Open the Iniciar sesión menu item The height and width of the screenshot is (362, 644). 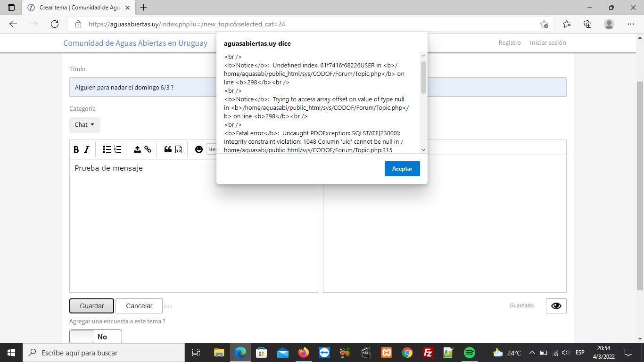tap(547, 42)
